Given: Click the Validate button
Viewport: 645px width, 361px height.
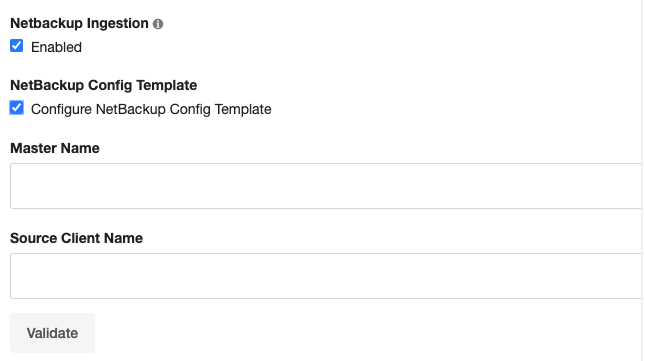Looking at the screenshot, I should point(52,333).
